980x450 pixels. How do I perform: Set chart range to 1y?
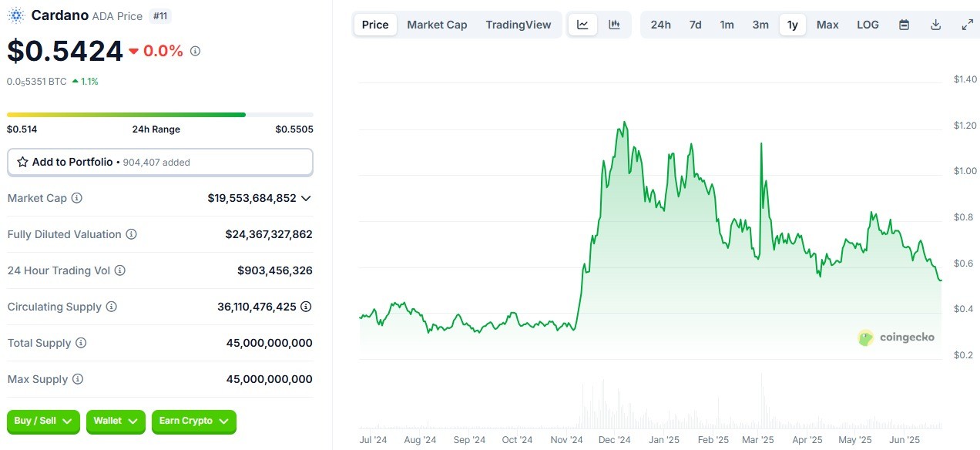(x=793, y=25)
